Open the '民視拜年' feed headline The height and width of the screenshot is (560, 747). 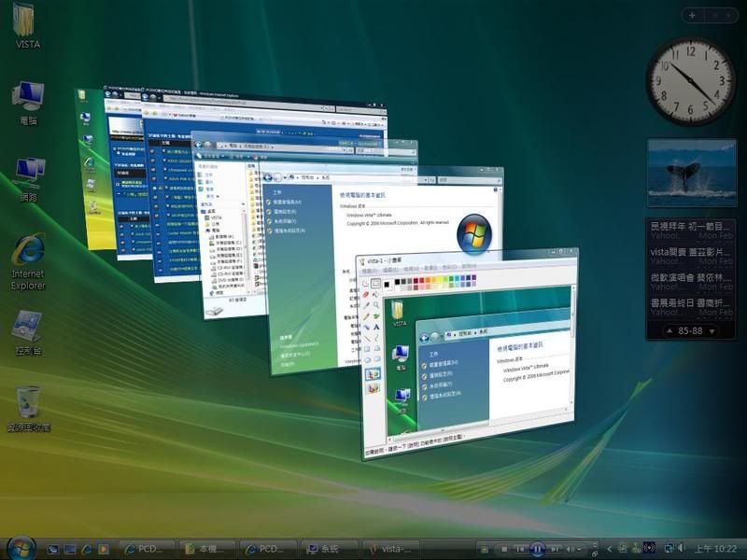click(689, 226)
